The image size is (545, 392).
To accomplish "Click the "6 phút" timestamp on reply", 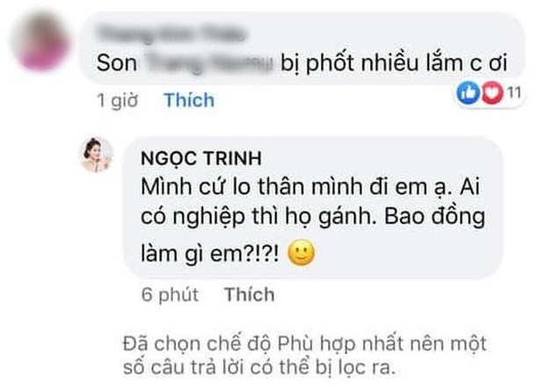I will click(x=168, y=295).
